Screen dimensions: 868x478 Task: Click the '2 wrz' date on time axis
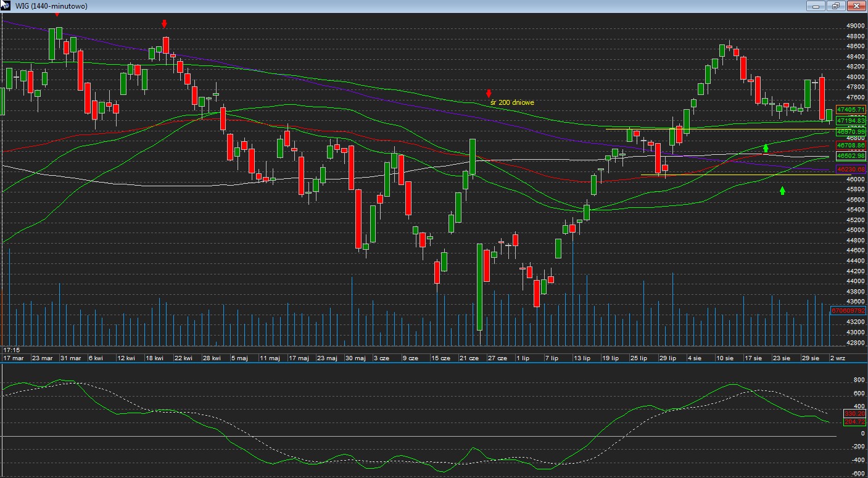(839, 358)
